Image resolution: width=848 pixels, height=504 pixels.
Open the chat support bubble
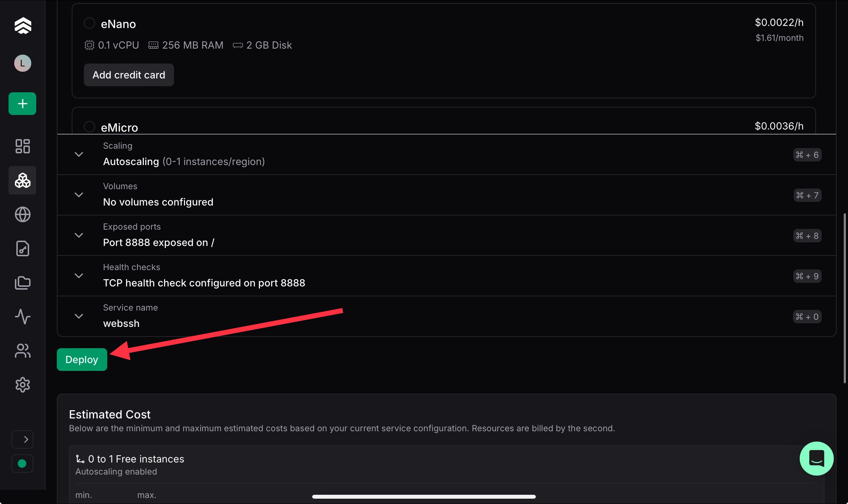pos(816,459)
